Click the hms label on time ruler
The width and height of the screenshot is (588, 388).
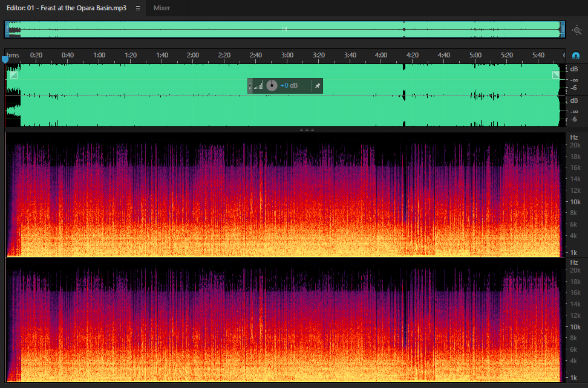pyautogui.click(x=13, y=55)
